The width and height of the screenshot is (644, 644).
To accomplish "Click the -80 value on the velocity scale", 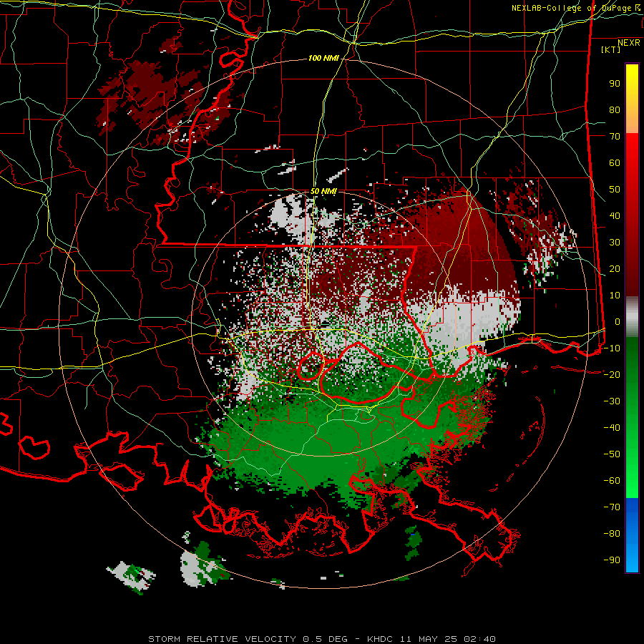I will (x=612, y=534).
